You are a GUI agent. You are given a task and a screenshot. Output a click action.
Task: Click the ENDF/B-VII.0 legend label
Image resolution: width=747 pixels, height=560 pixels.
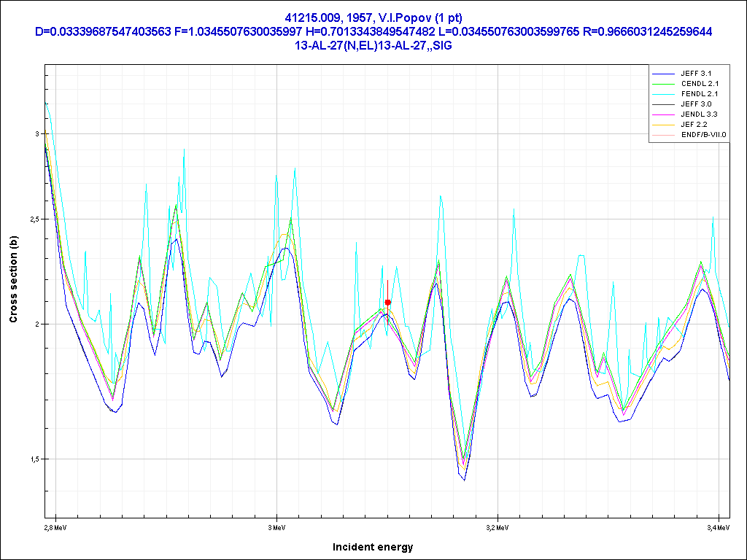[x=703, y=135]
